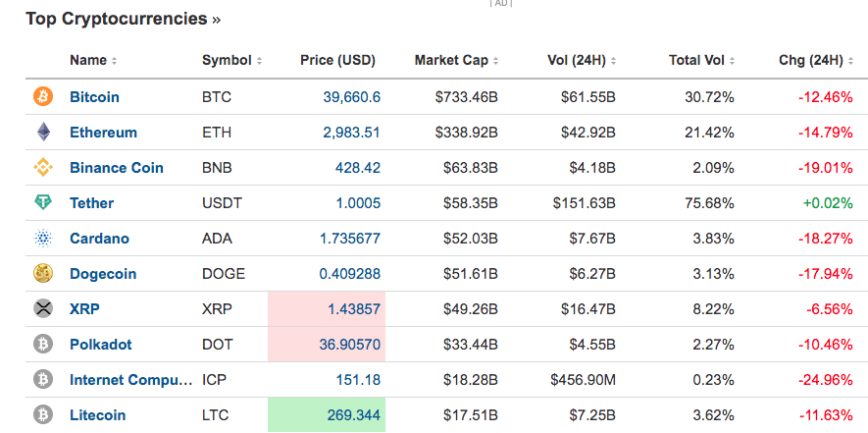
Task: Open the Cardano name link
Action: (x=99, y=239)
